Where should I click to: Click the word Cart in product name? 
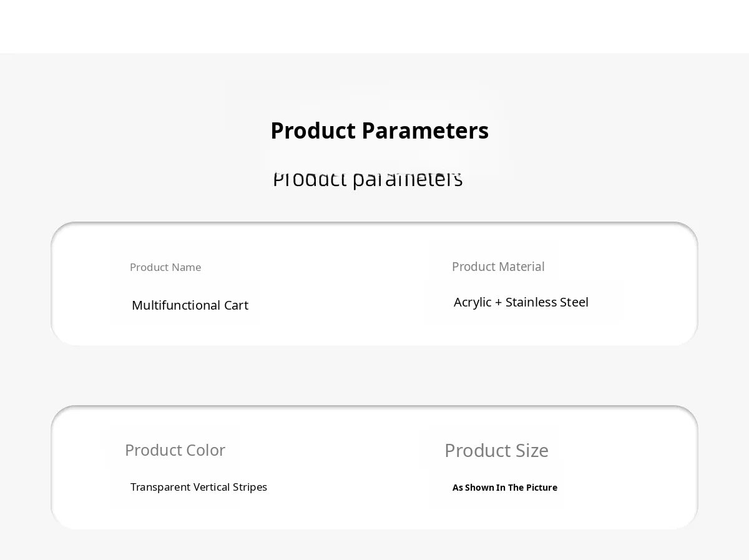tap(236, 305)
